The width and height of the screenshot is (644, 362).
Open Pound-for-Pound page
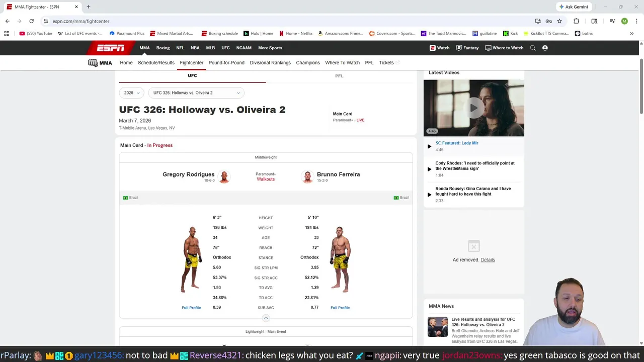click(226, 63)
